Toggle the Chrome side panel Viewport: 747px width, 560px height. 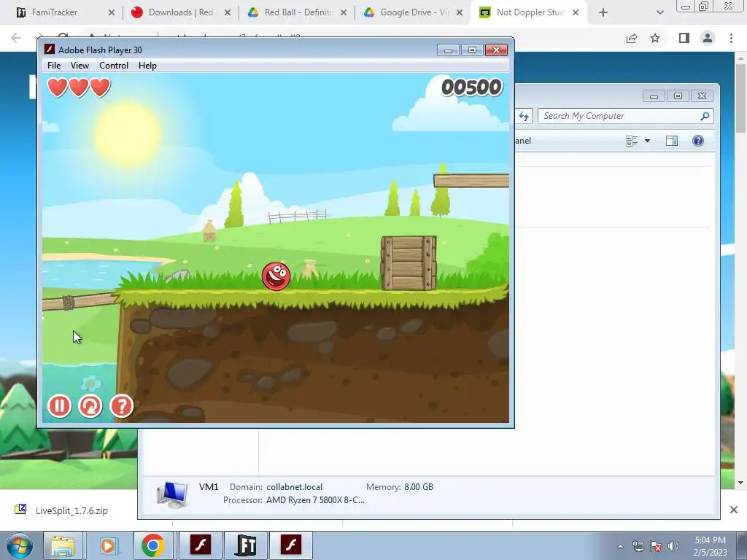pos(684,38)
